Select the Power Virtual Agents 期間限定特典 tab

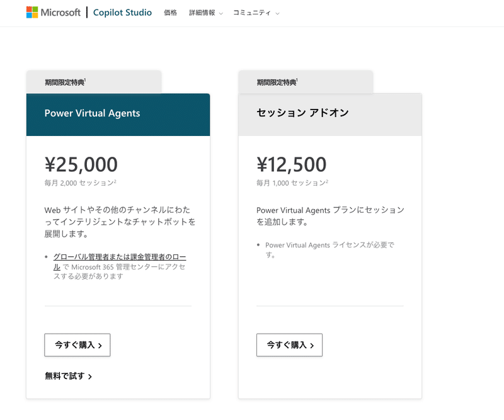94,82
